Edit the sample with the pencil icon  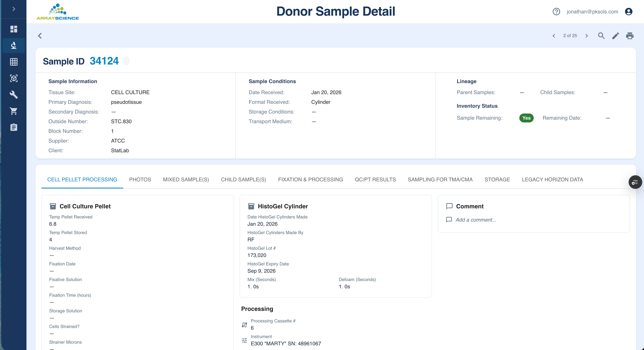[615, 36]
